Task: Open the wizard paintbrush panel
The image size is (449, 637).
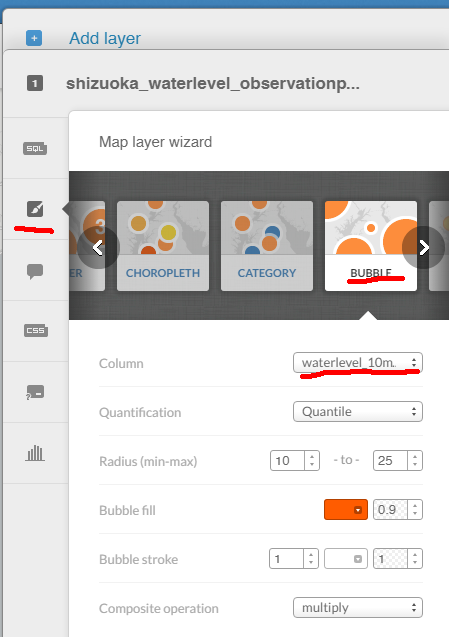Action: pyautogui.click(x=35, y=209)
